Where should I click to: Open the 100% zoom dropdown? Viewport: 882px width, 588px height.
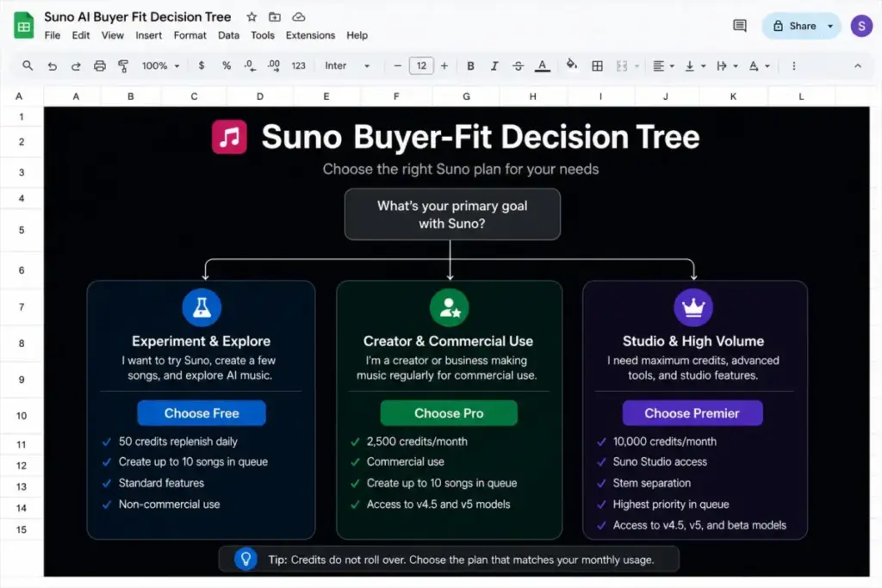click(160, 65)
